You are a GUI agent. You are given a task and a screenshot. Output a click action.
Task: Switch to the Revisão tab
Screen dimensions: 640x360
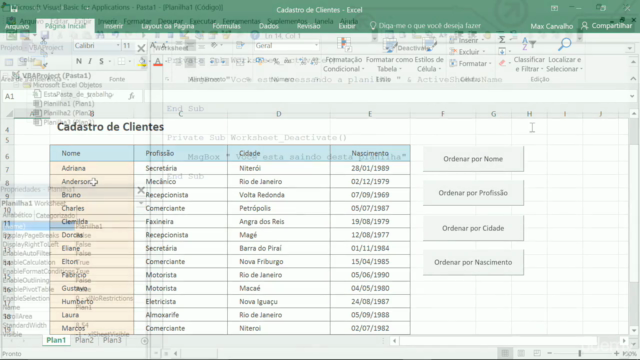309,26
